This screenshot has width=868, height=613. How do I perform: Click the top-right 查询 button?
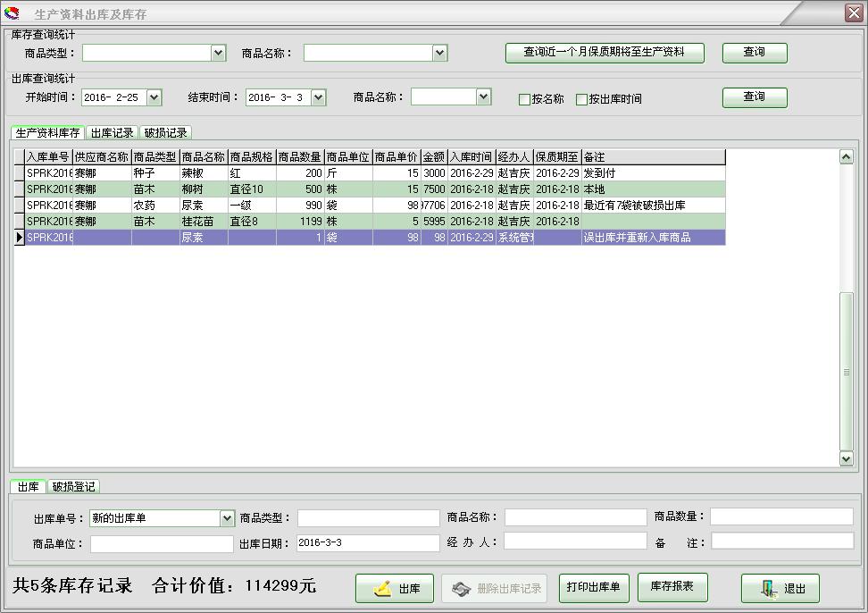click(x=755, y=52)
